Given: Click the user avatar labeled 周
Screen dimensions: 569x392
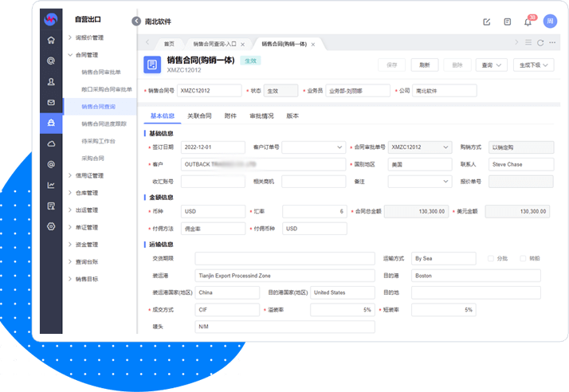Looking at the screenshot, I should [x=549, y=22].
